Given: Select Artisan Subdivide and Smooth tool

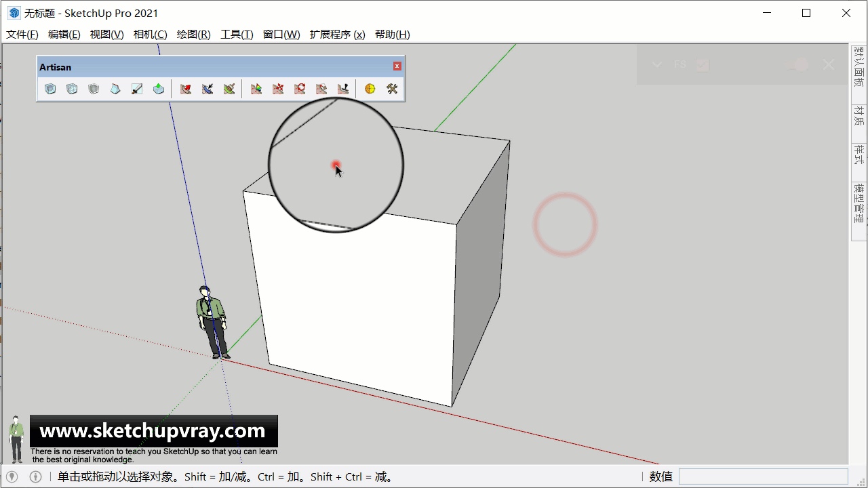Looking at the screenshot, I should (50, 89).
